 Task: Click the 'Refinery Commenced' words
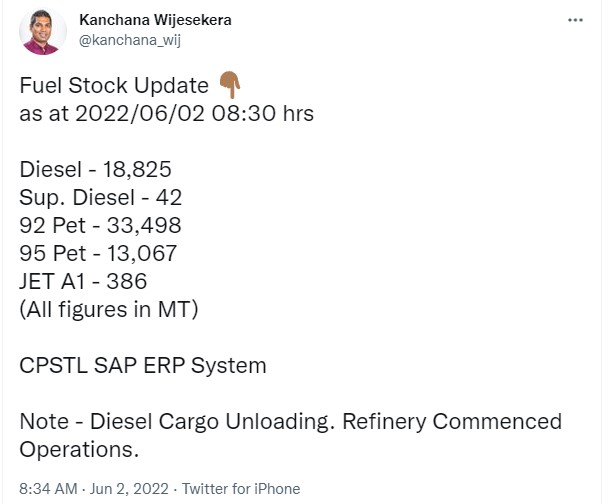pos(452,422)
